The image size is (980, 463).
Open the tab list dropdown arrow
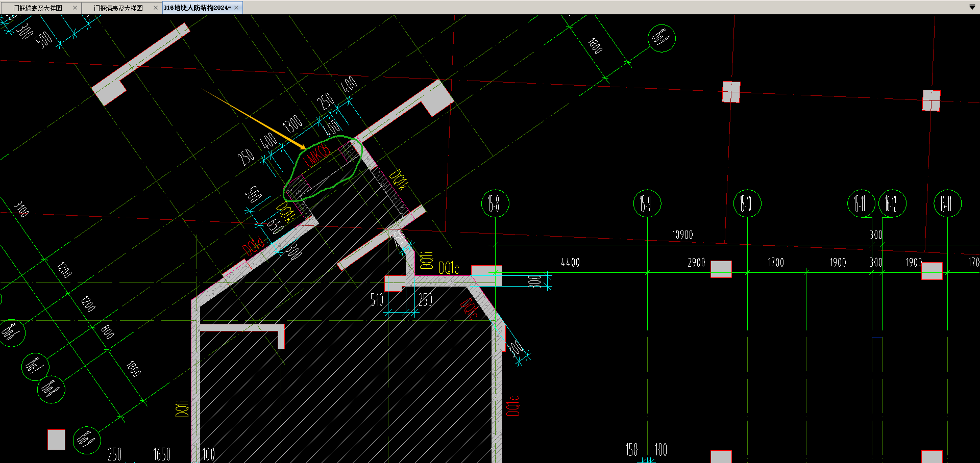[972, 7]
